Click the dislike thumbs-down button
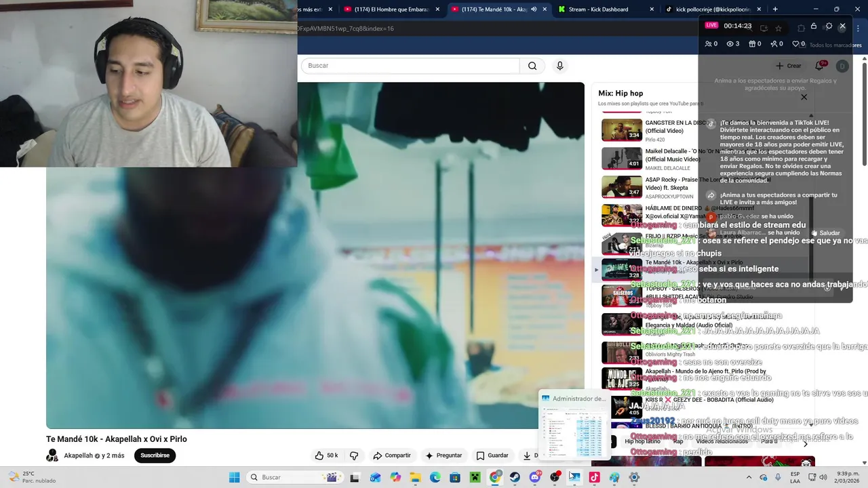Viewport: 868px width, 488px height. [x=354, y=455]
